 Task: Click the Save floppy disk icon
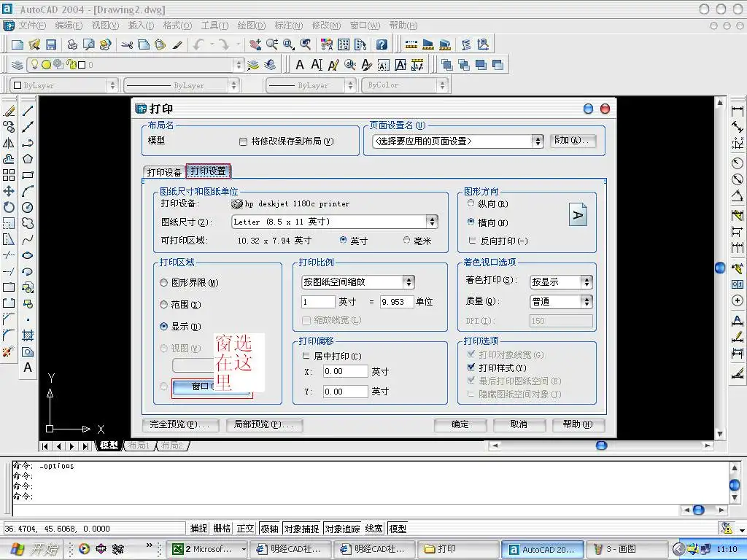pos(51,44)
